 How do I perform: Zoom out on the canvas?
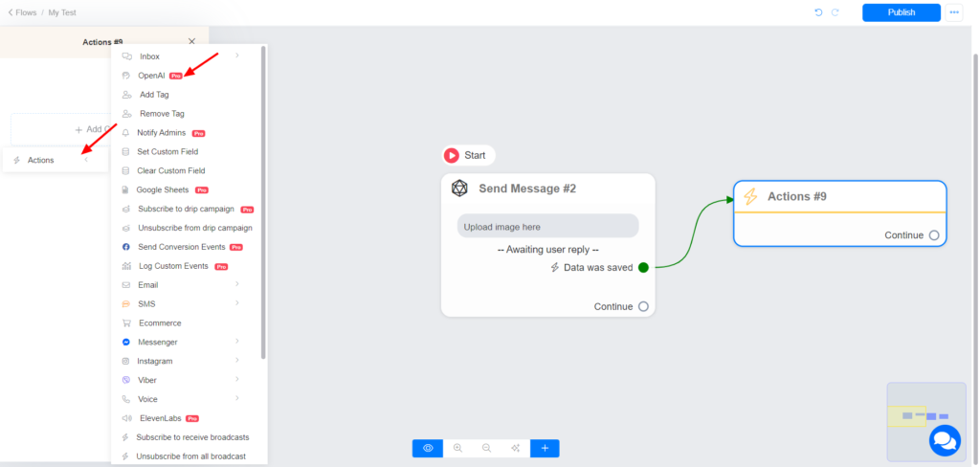pos(486,448)
